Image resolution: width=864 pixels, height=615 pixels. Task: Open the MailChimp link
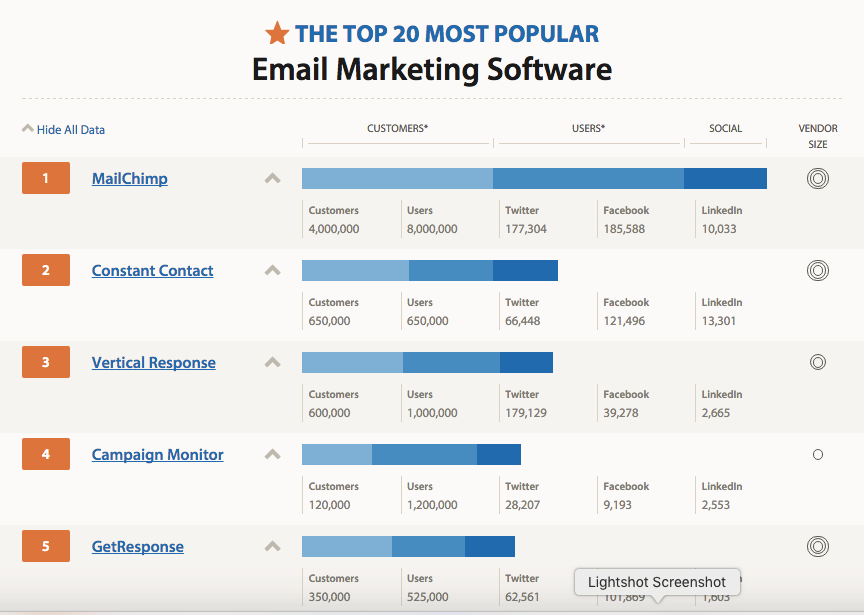(x=129, y=179)
